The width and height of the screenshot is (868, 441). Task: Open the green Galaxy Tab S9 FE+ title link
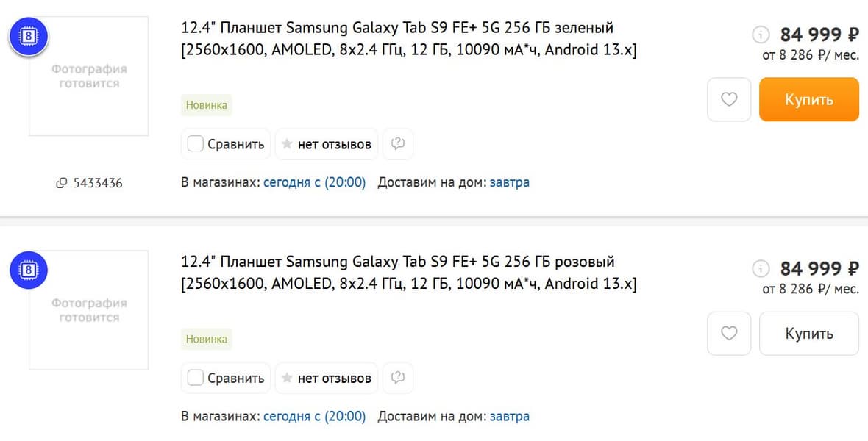point(397,28)
